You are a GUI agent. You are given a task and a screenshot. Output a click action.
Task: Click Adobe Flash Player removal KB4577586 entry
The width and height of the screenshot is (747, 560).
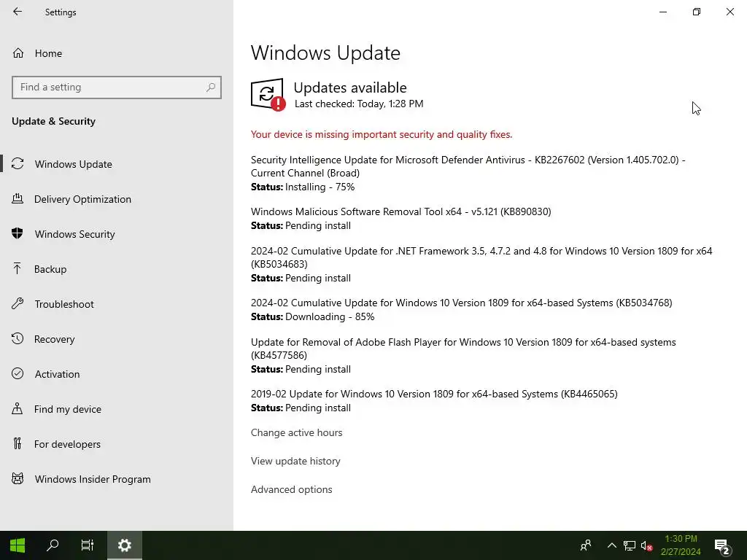pyautogui.click(x=463, y=349)
